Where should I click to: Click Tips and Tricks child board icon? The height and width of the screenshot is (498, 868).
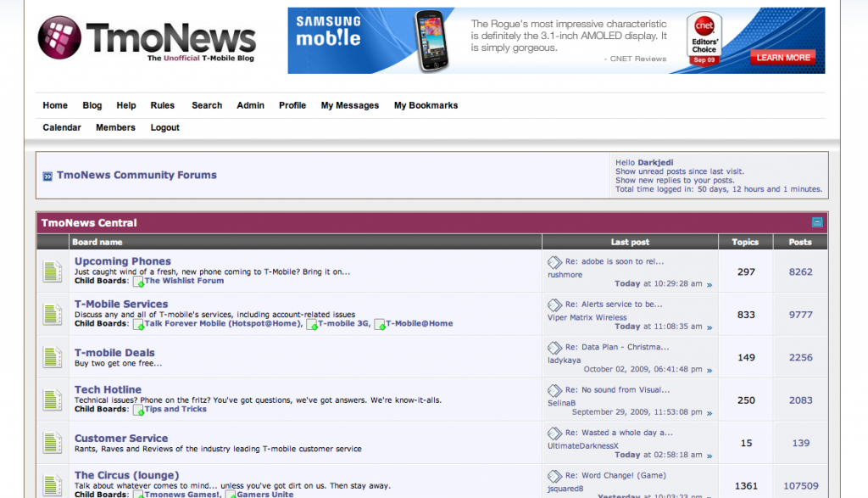(138, 411)
